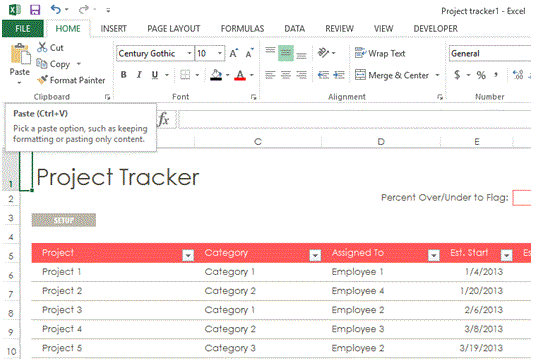Click the Align Left icon
The image size is (533, 361).
click(x=270, y=75)
